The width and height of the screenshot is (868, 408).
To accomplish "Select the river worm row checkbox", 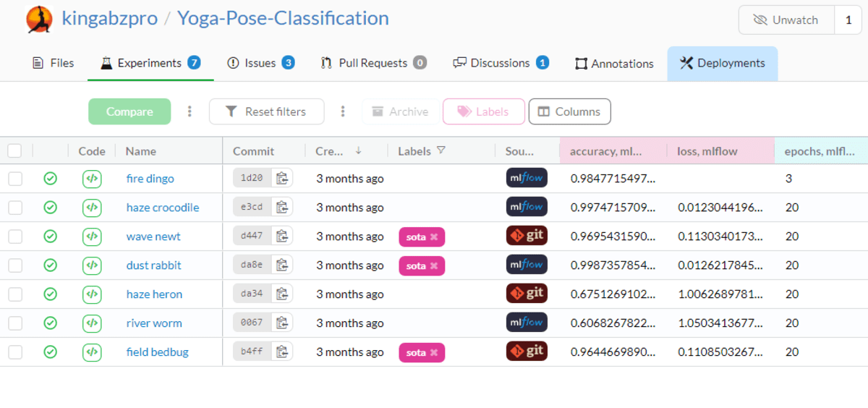I will (15, 323).
